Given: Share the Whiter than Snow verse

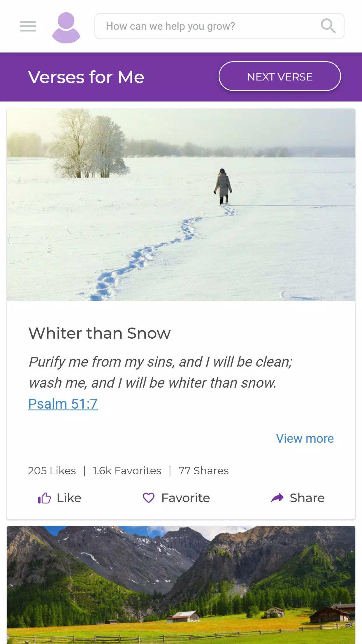Looking at the screenshot, I should 298,498.
